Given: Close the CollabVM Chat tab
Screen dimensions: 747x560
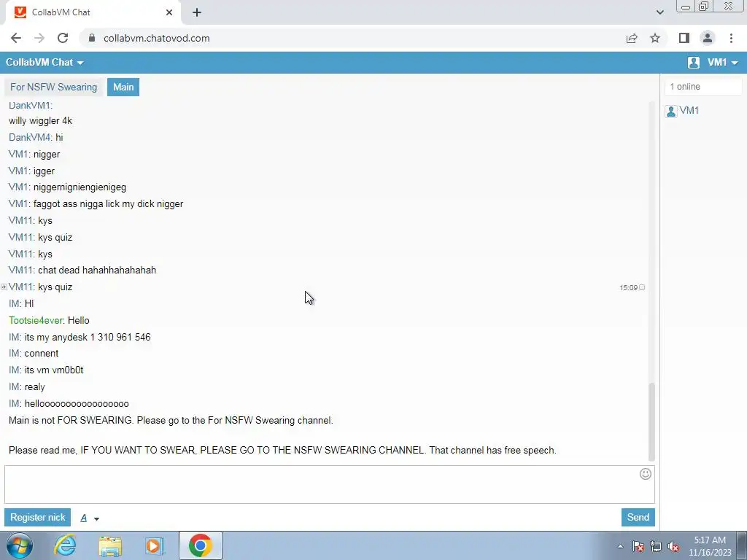Looking at the screenshot, I should 169,12.
